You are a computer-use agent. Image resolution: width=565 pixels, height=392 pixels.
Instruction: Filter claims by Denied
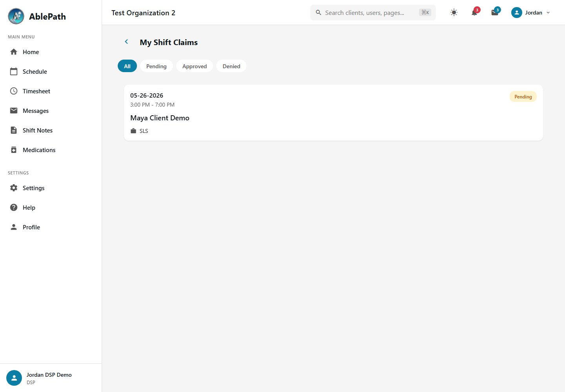[231, 66]
